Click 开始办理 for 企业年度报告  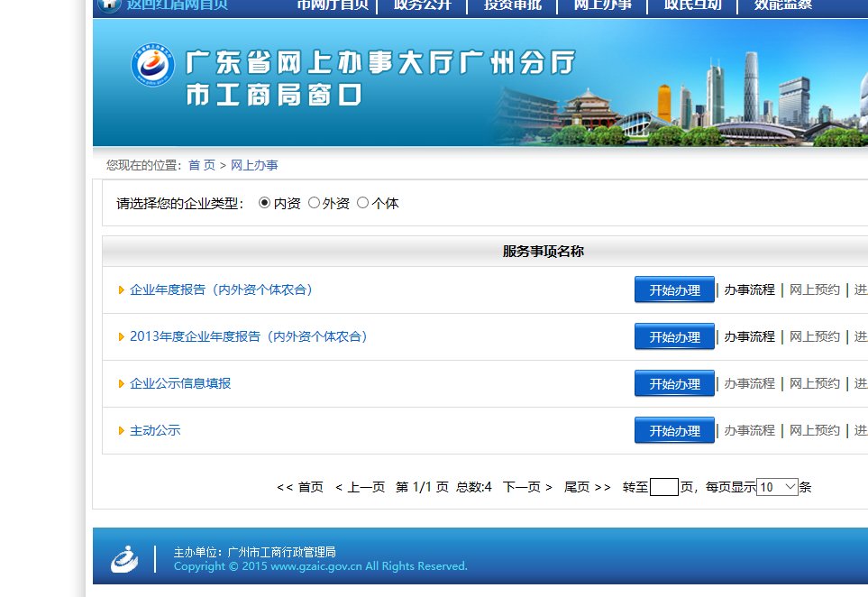674,289
